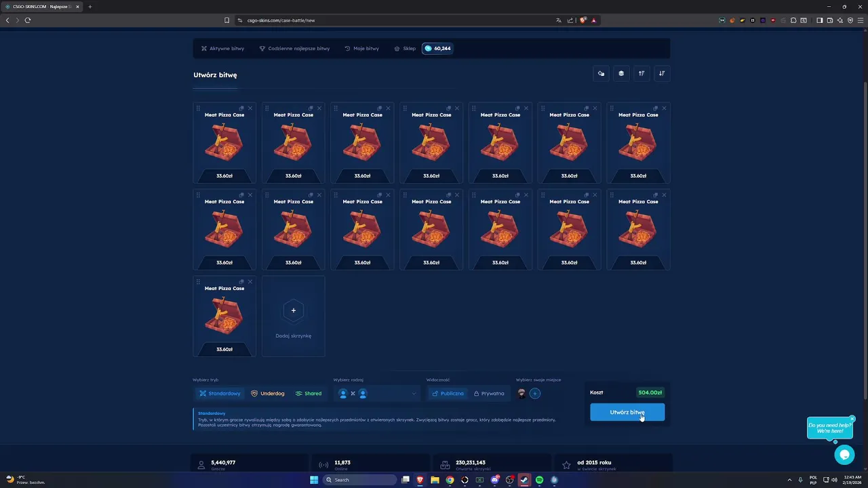Open the extensions puzzle icon in toolbar
The height and width of the screenshot is (488, 868).
pyautogui.click(x=793, y=20)
